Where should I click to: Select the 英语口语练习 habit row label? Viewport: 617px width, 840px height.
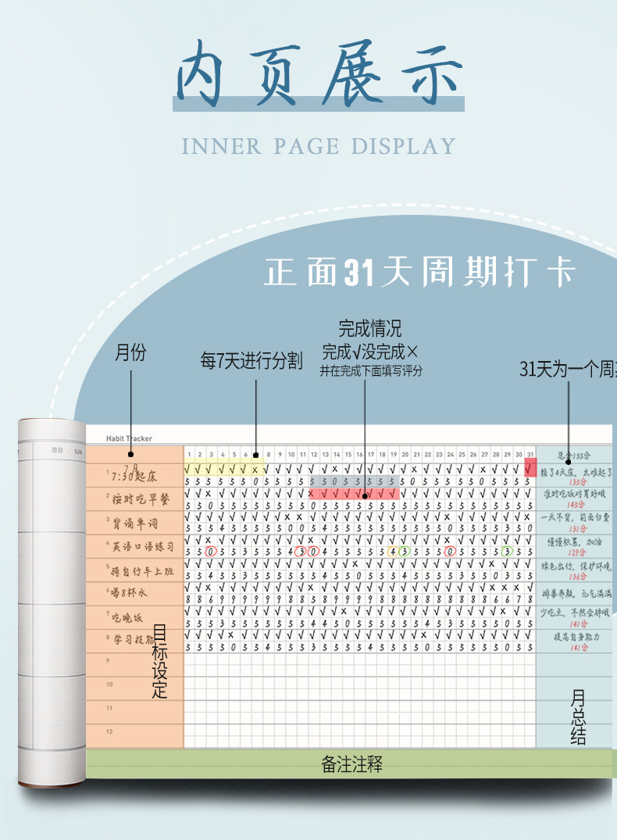142,546
